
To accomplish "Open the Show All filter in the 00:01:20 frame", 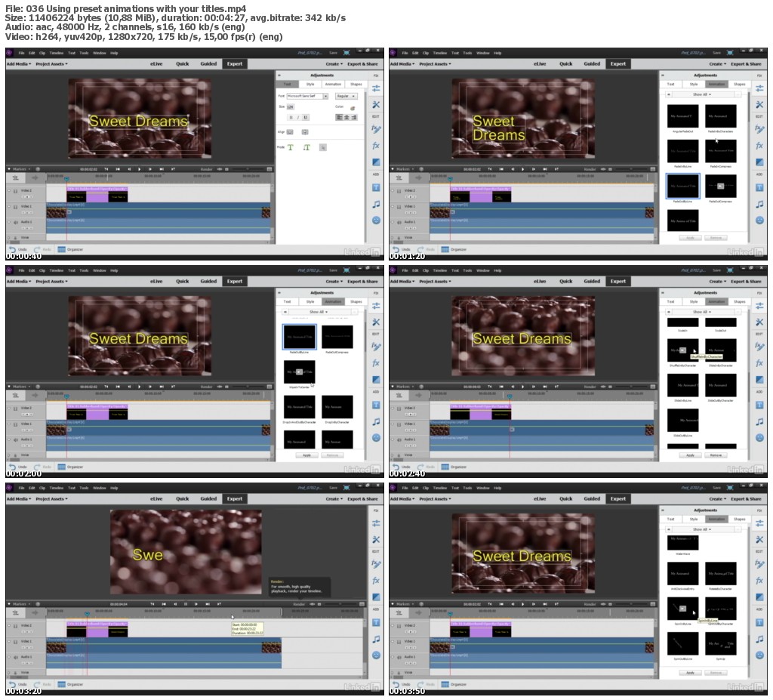I will click(703, 94).
